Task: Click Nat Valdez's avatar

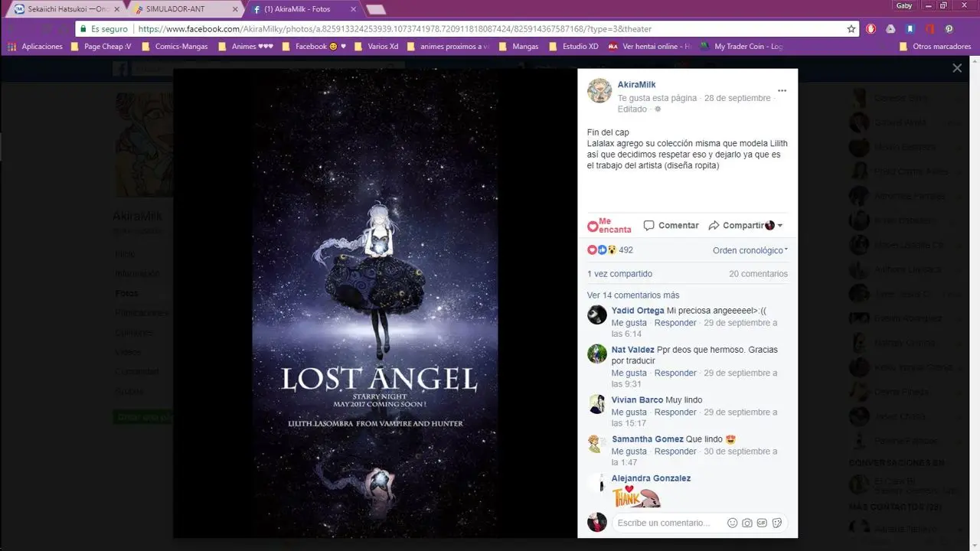Action: [597, 354]
